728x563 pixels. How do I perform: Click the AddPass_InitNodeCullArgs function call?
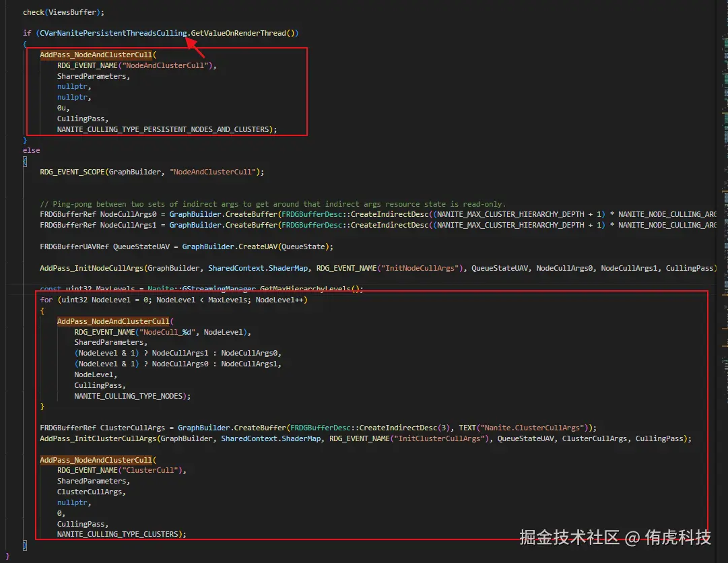92,268
